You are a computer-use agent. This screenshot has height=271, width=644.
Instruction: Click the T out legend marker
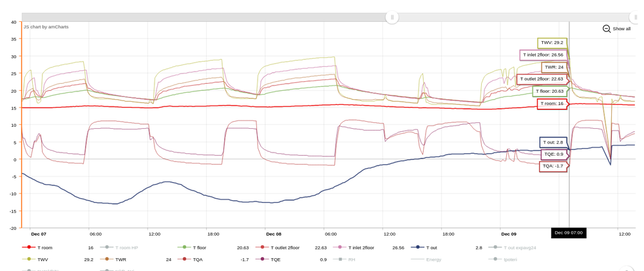[x=418, y=248]
